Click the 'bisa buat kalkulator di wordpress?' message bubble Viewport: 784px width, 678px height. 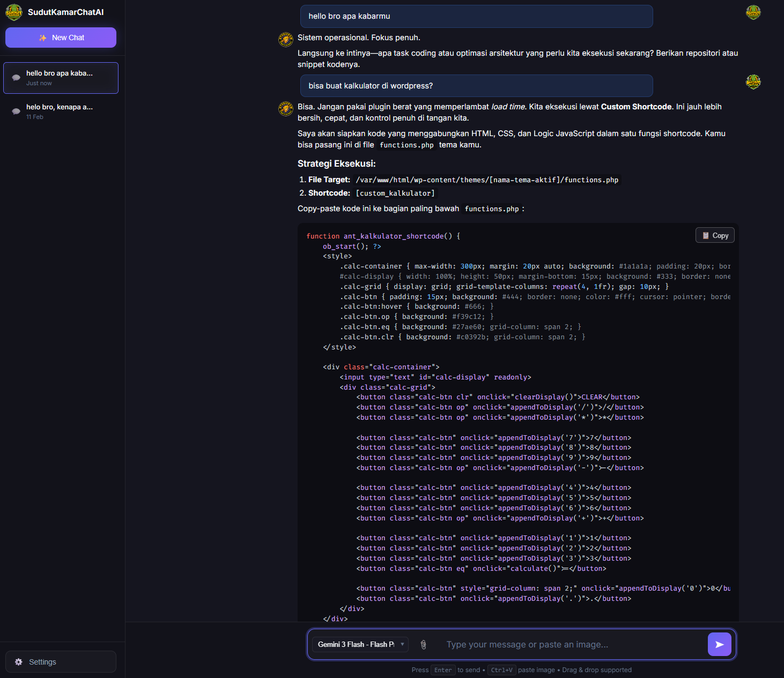tap(476, 86)
